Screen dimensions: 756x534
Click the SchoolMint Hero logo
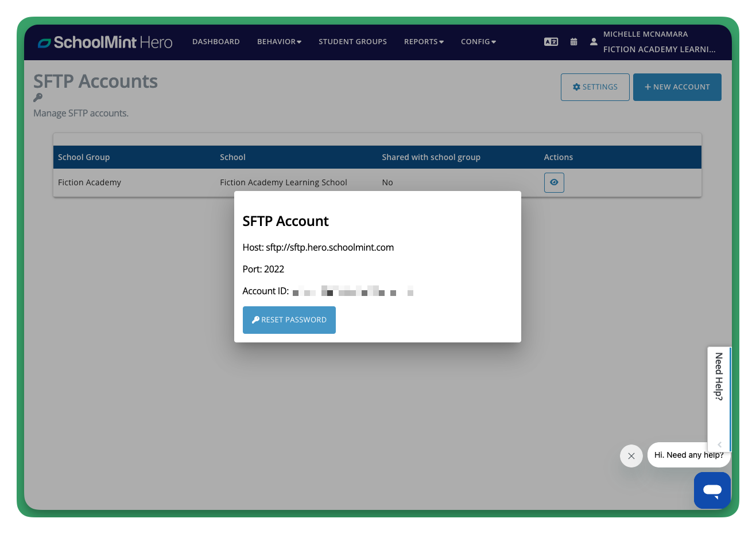105,42
